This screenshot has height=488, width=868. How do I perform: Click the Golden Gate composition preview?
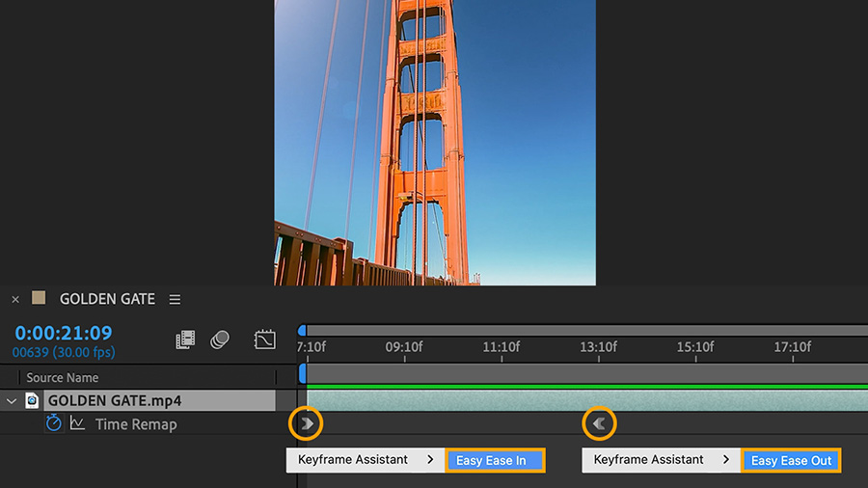435,143
